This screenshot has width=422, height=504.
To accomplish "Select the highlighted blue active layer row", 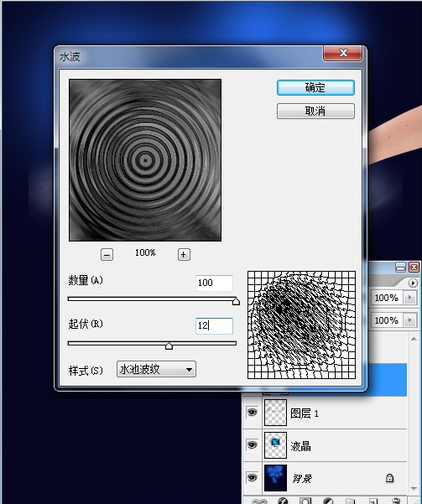I will pos(387,380).
